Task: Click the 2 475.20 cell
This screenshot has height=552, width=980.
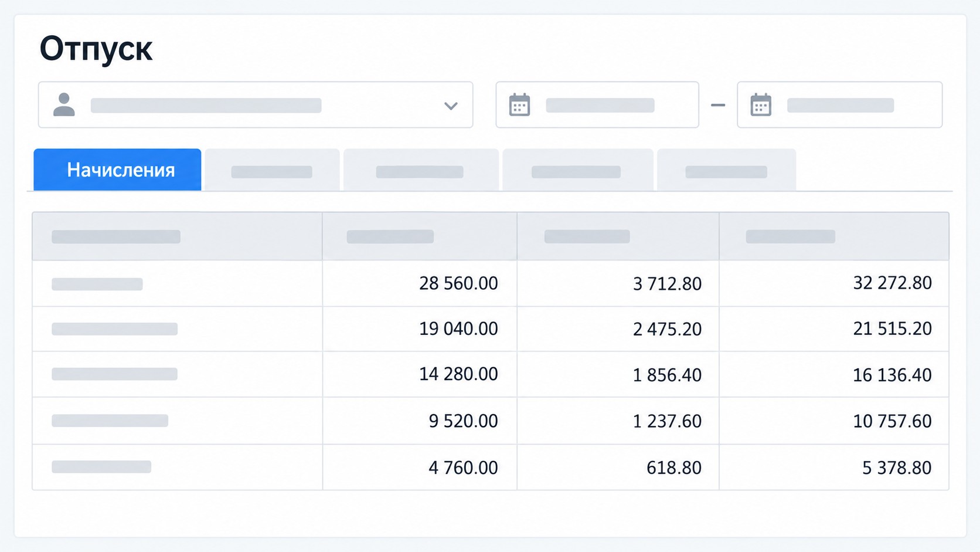Action: [618, 329]
